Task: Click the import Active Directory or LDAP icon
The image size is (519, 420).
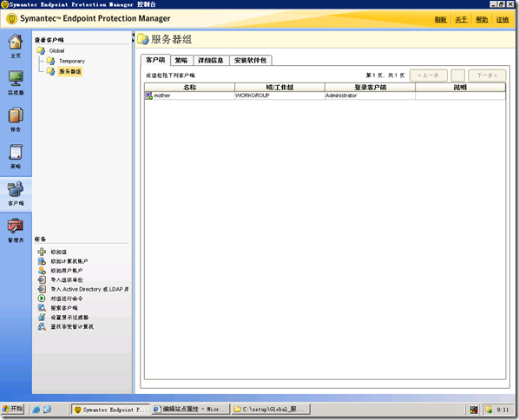Action: [x=42, y=289]
